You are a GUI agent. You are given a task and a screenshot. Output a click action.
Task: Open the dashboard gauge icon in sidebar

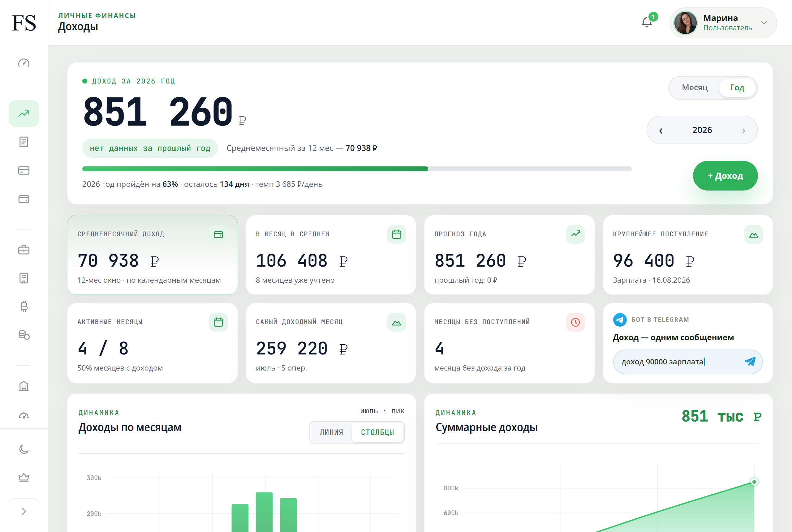point(24,63)
